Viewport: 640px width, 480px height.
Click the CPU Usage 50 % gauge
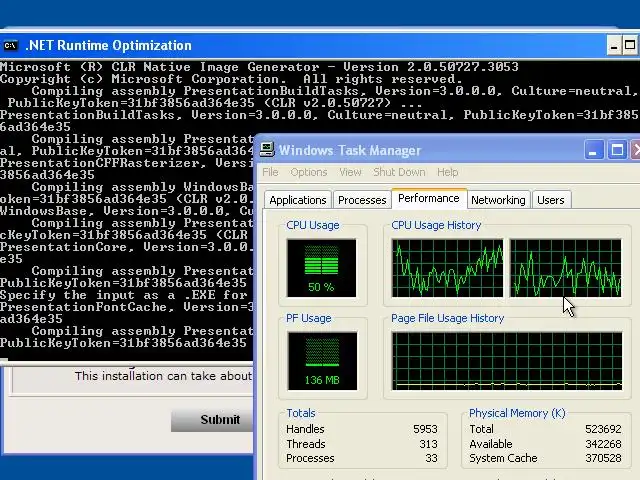pos(322,268)
